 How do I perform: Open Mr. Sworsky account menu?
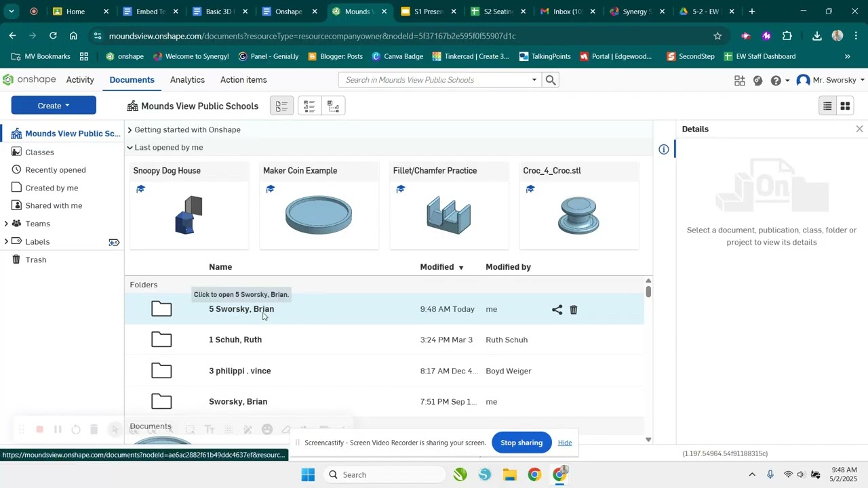pyautogui.click(x=831, y=81)
